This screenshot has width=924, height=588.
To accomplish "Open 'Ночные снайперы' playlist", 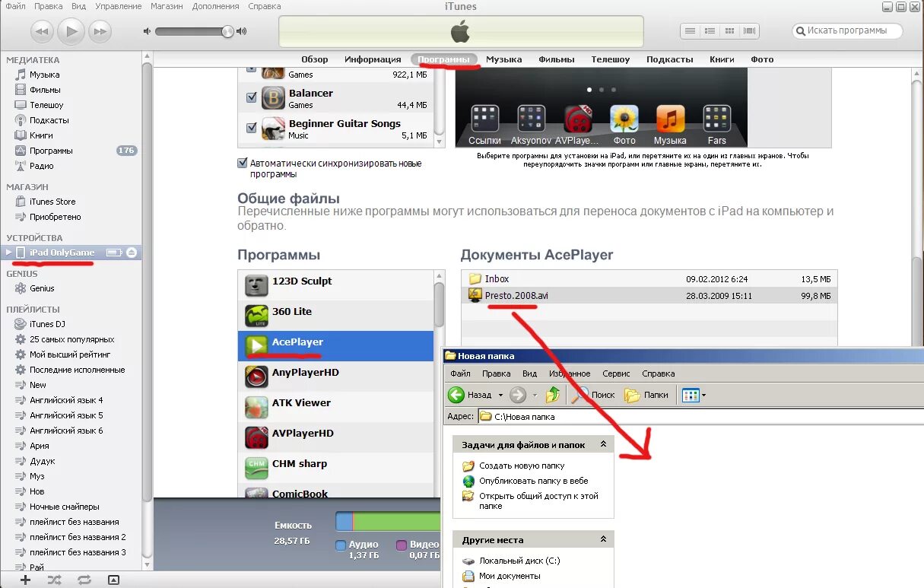I will point(64,507).
